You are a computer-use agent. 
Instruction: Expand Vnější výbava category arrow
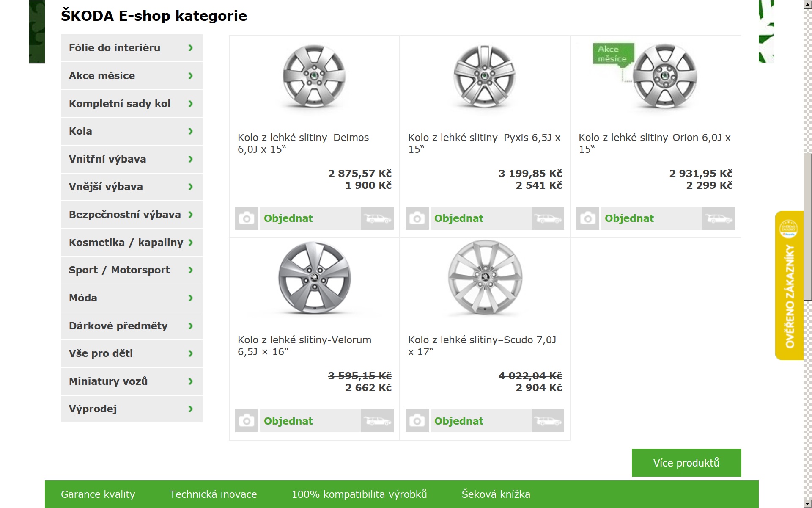pyautogui.click(x=191, y=187)
